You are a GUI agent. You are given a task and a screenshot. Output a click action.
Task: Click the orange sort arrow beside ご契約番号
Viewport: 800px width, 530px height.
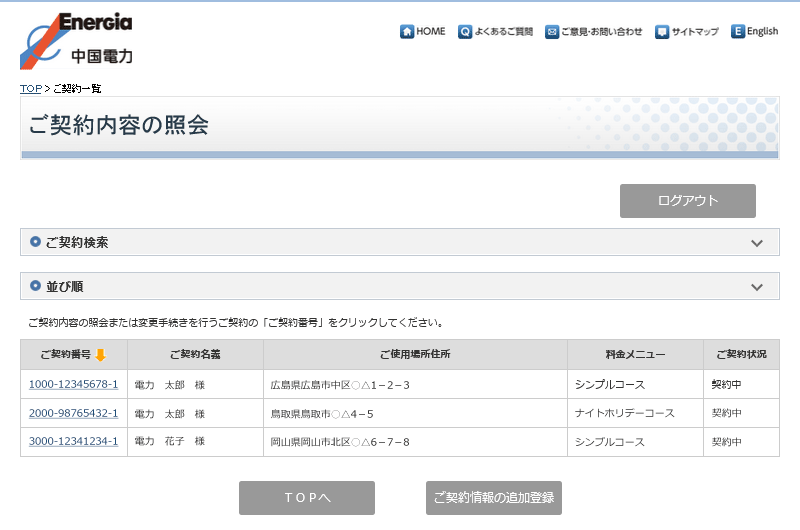100,355
